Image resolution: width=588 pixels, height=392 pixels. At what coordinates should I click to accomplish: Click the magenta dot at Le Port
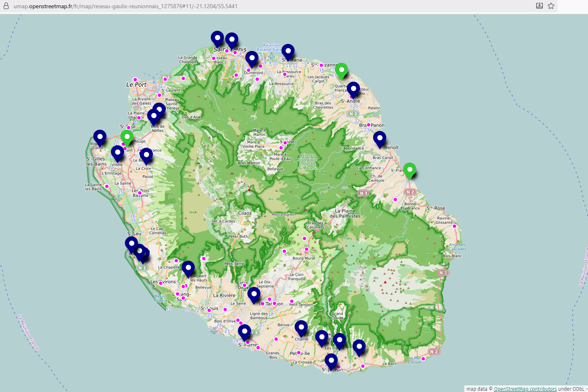[135, 80]
